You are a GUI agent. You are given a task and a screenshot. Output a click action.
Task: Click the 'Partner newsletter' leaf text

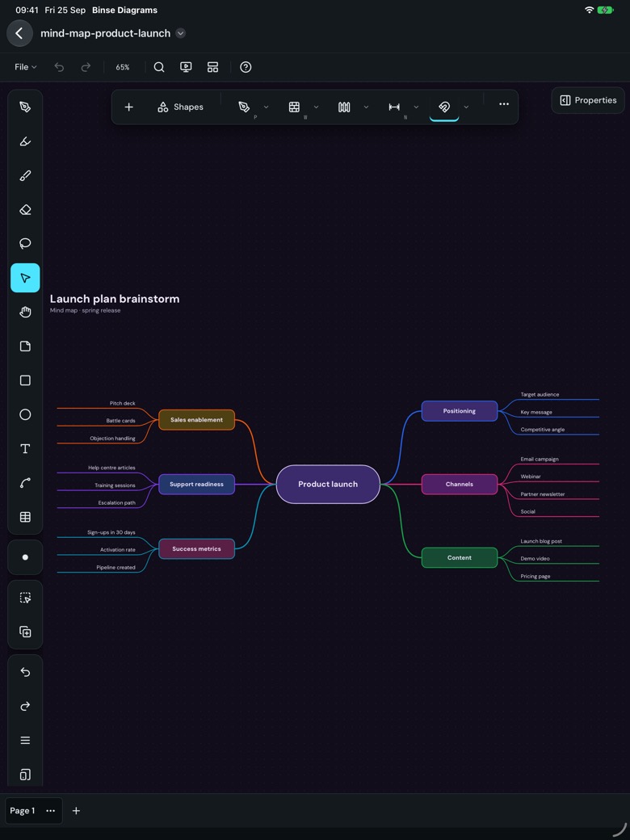(543, 494)
